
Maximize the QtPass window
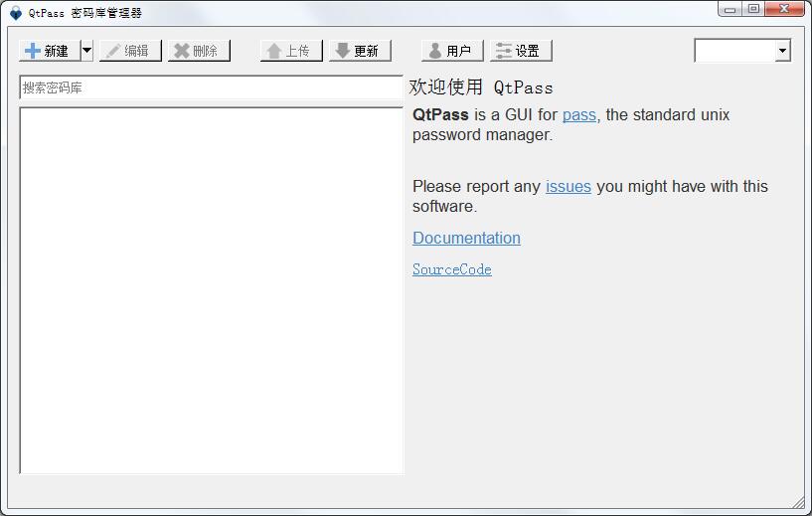[753, 9]
